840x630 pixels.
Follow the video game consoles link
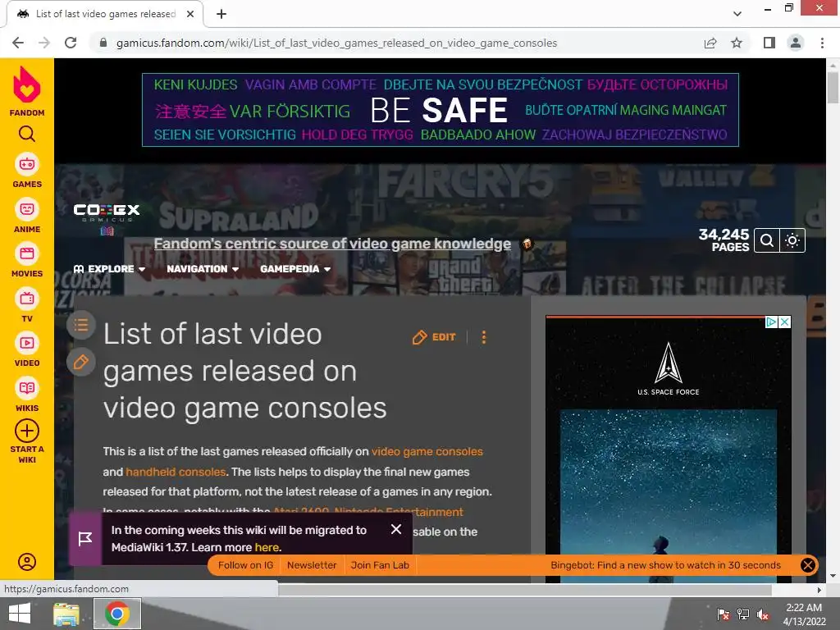[427, 452]
